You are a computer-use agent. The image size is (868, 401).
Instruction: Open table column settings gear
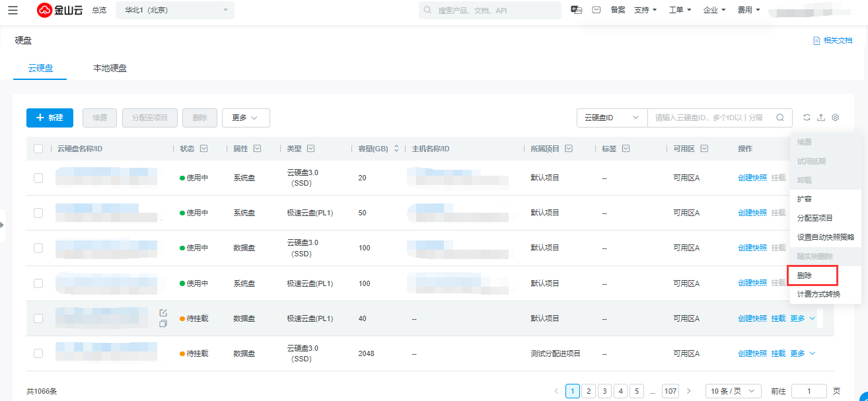pyautogui.click(x=836, y=118)
